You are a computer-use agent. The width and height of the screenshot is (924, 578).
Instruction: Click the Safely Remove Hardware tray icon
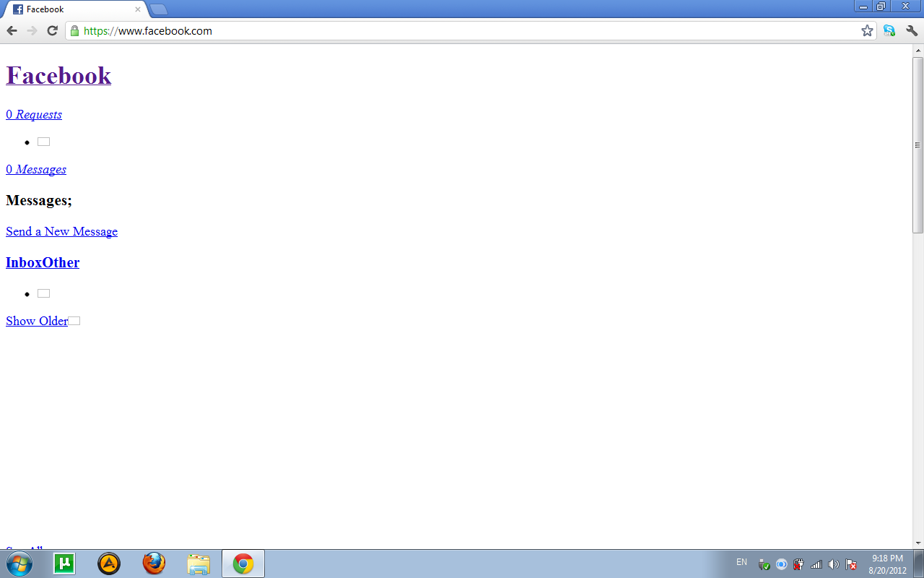tap(764, 564)
